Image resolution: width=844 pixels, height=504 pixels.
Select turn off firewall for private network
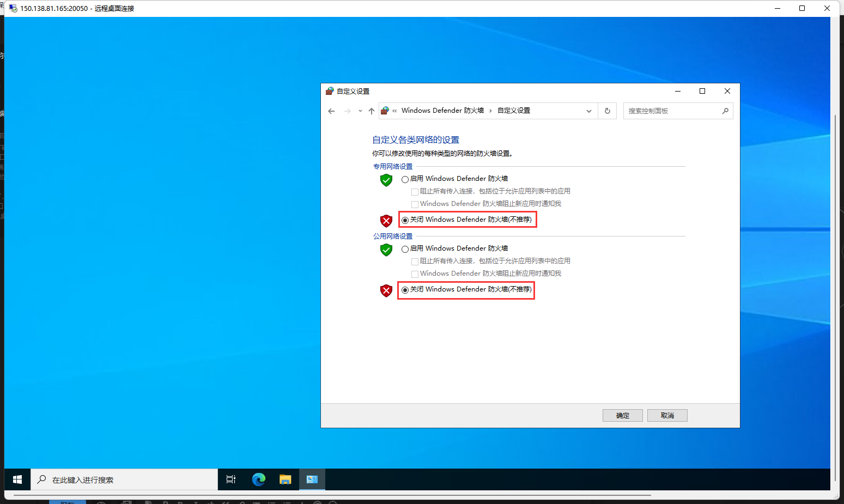(405, 220)
